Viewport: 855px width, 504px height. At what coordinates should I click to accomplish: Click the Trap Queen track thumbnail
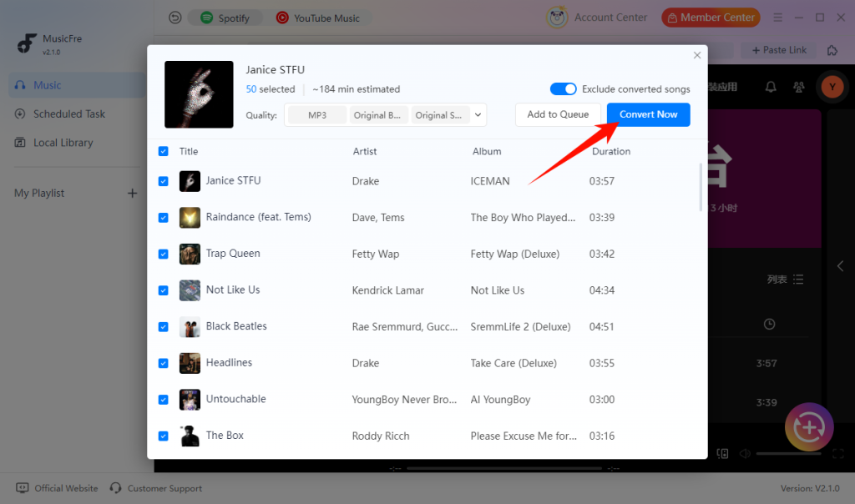[x=190, y=254]
